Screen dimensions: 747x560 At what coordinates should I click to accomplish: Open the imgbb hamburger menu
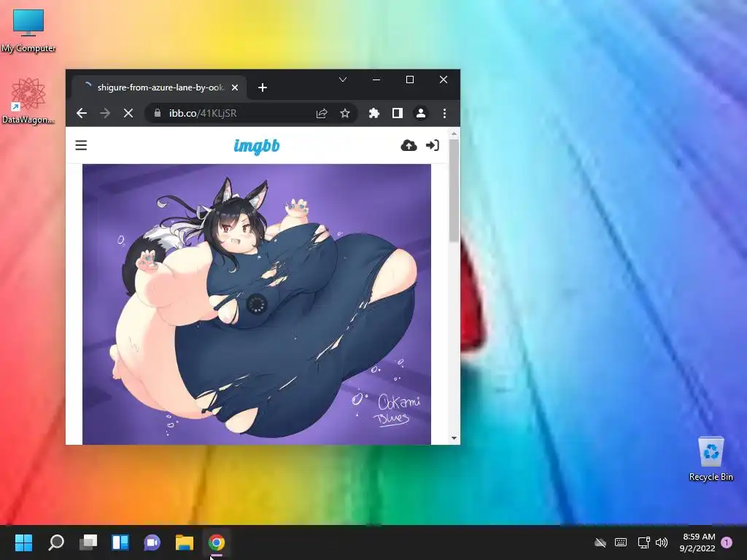(81, 145)
